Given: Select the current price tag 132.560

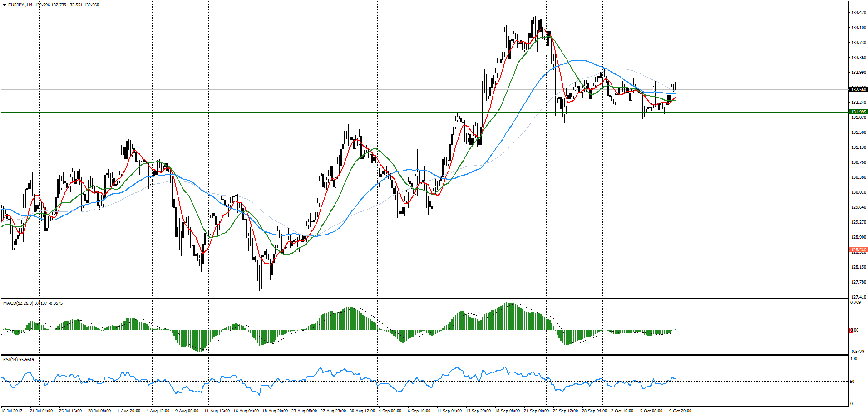Looking at the screenshot, I should [x=858, y=90].
